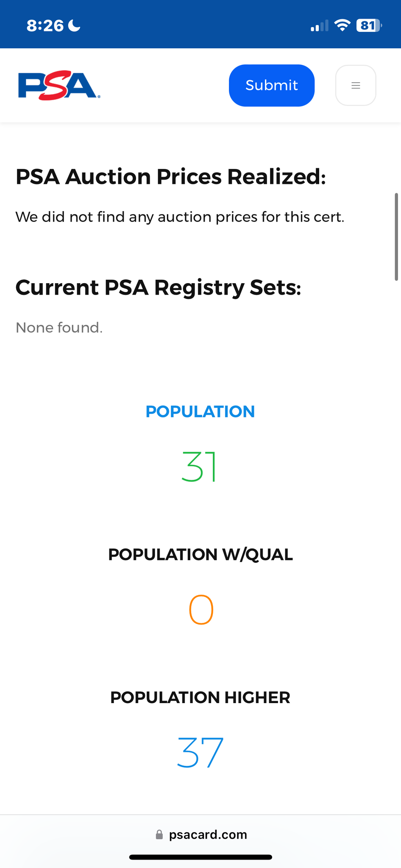Tap the moon Focus mode icon
This screenshot has width=401, height=868.
click(75, 26)
